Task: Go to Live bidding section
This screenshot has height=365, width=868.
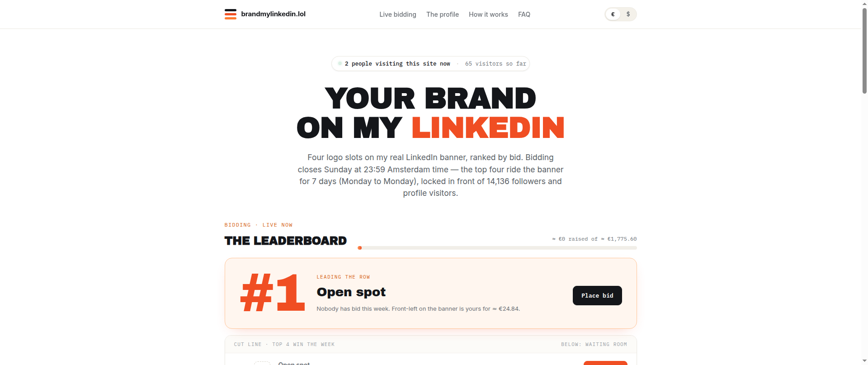Action: pos(398,14)
